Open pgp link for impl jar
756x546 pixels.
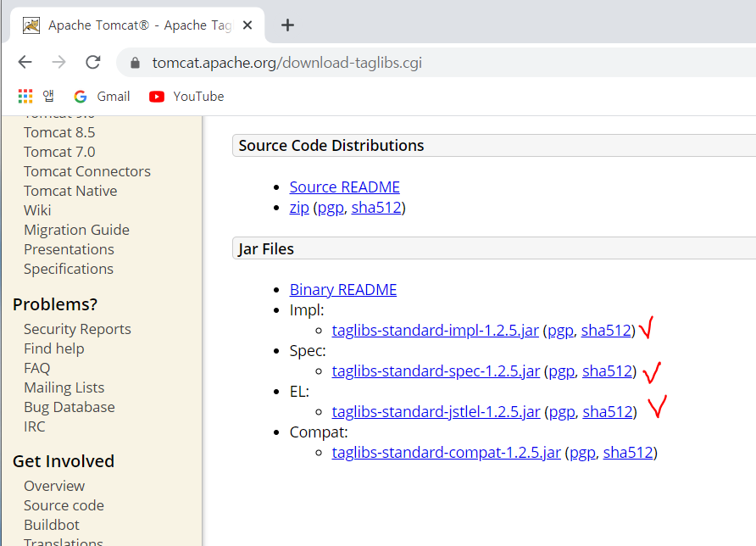coord(561,331)
